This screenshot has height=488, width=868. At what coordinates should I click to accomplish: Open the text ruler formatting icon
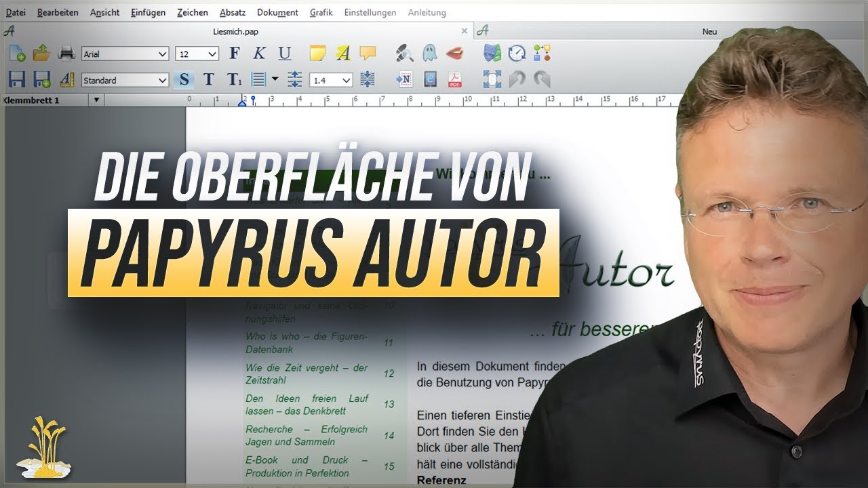point(66,79)
